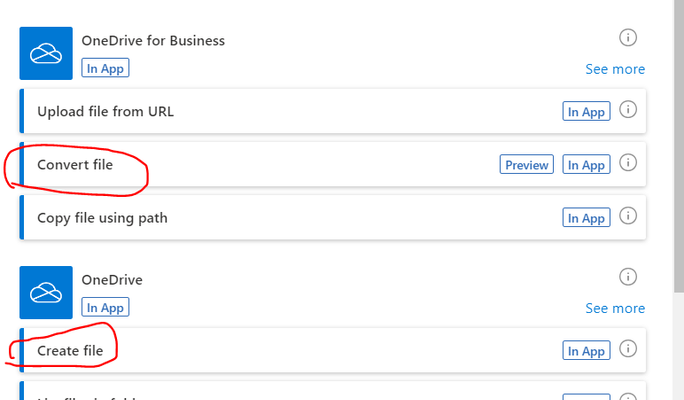Show info icon for Upload file from URL
684x400 pixels.
click(x=628, y=110)
